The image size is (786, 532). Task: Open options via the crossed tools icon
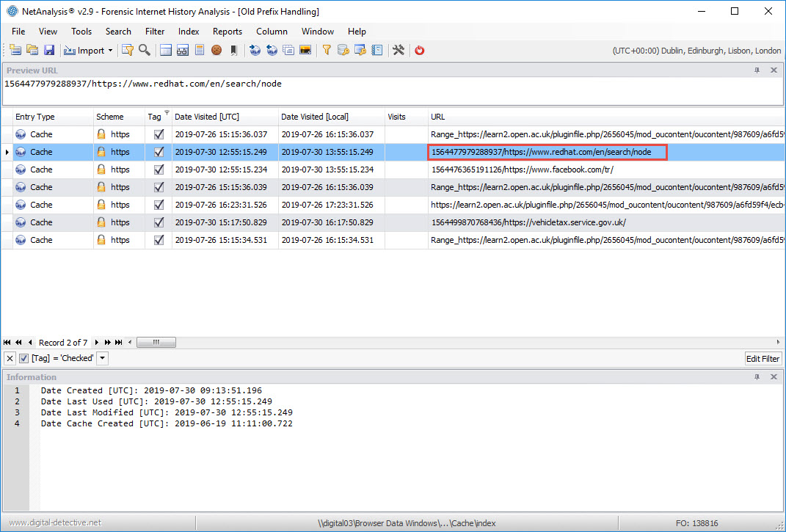point(399,50)
